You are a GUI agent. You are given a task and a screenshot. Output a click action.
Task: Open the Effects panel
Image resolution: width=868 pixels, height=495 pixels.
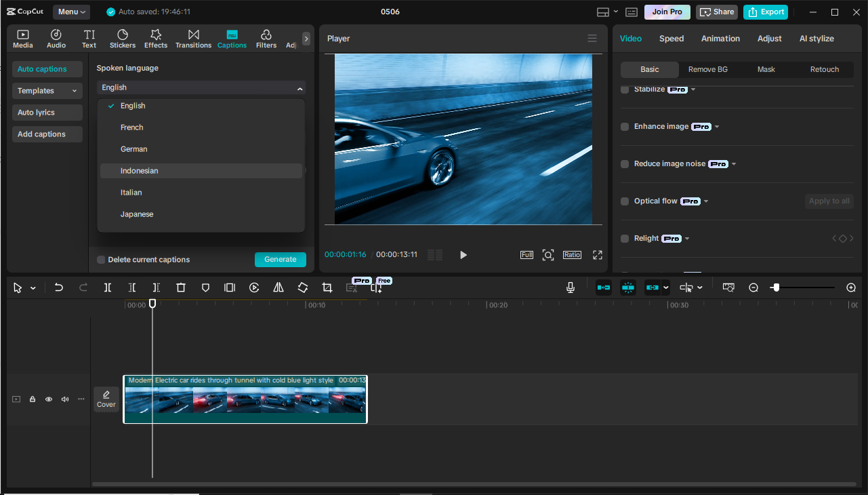(156, 38)
